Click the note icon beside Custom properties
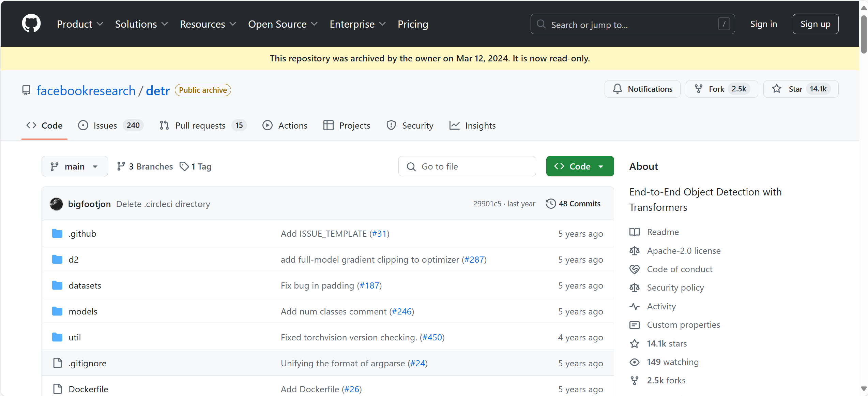 [x=635, y=325]
